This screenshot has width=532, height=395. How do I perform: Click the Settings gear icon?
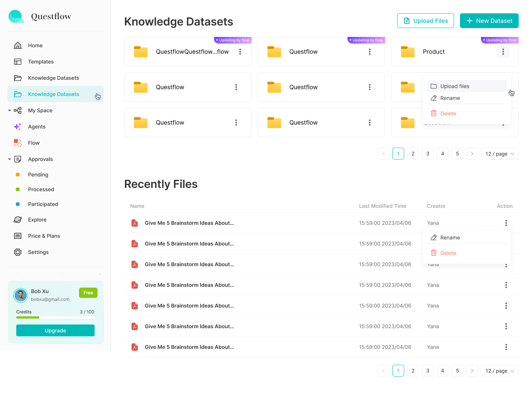click(x=17, y=252)
